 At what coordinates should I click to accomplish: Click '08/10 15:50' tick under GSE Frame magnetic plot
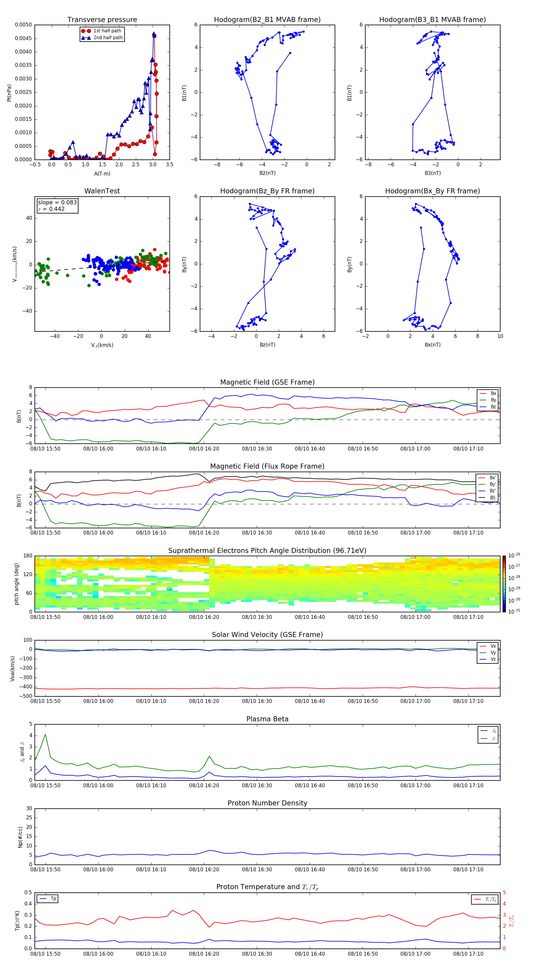click(x=45, y=449)
